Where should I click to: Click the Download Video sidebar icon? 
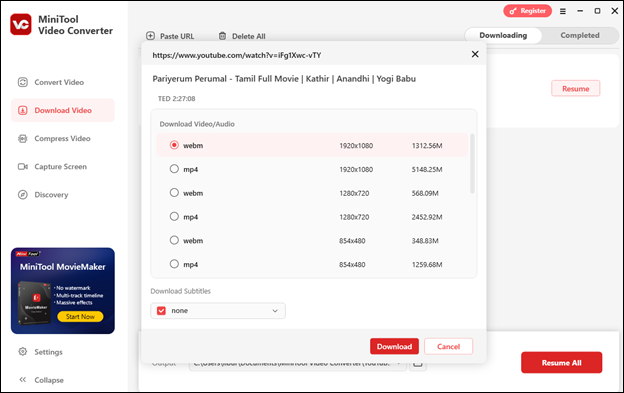pyautogui.click(x=23, y=110)
